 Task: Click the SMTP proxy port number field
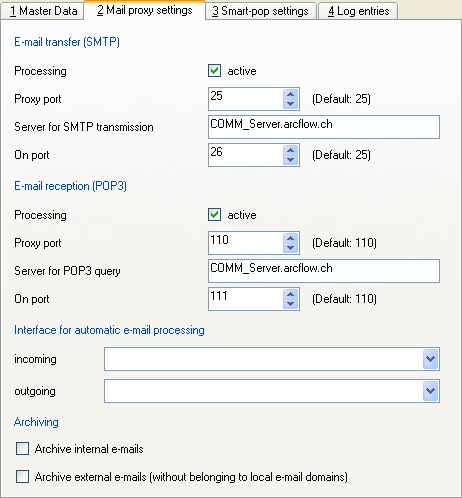(x=246, y=99)
